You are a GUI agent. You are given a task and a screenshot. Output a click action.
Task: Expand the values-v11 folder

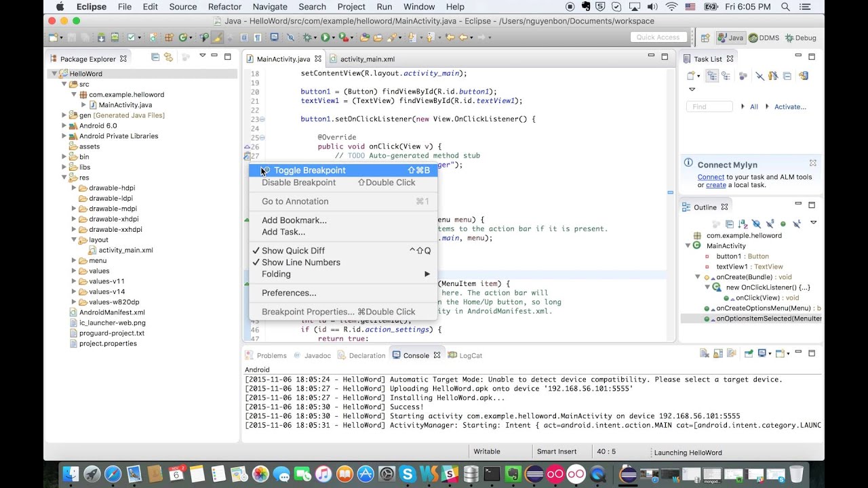[x=74, y=281]
